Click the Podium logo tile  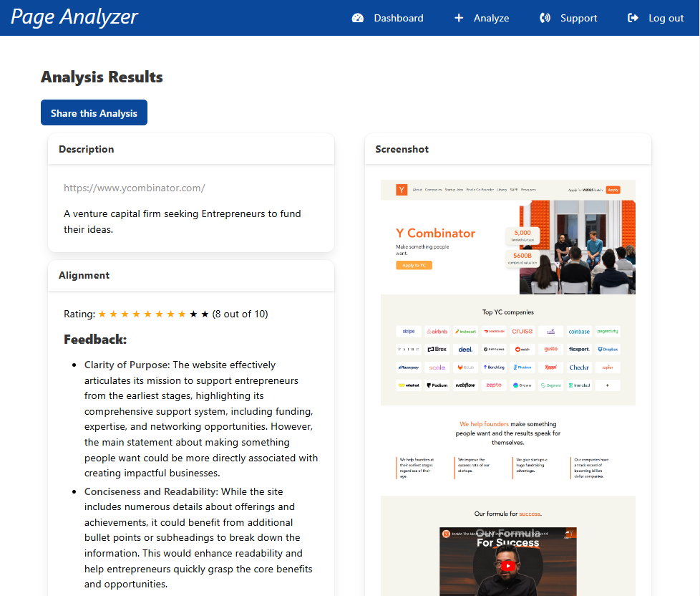pos(437,385)
